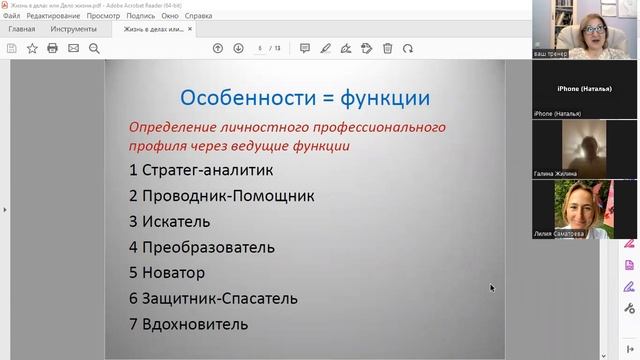
Task: Print the document with printer icon
Action: 52,48
